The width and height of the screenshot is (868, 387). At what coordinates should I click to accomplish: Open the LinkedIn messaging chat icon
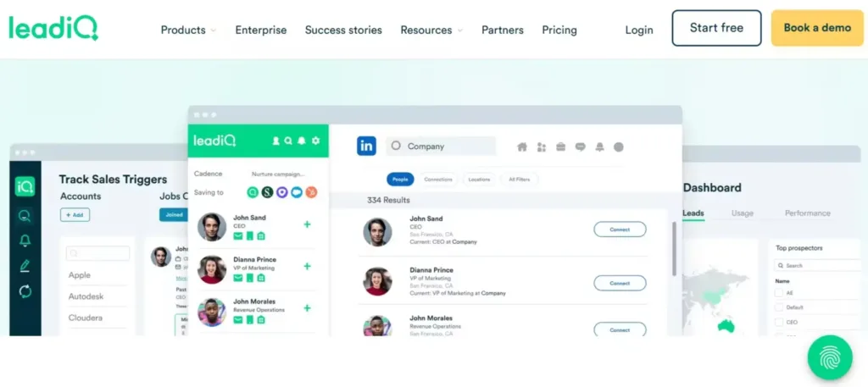click(580, 147)
